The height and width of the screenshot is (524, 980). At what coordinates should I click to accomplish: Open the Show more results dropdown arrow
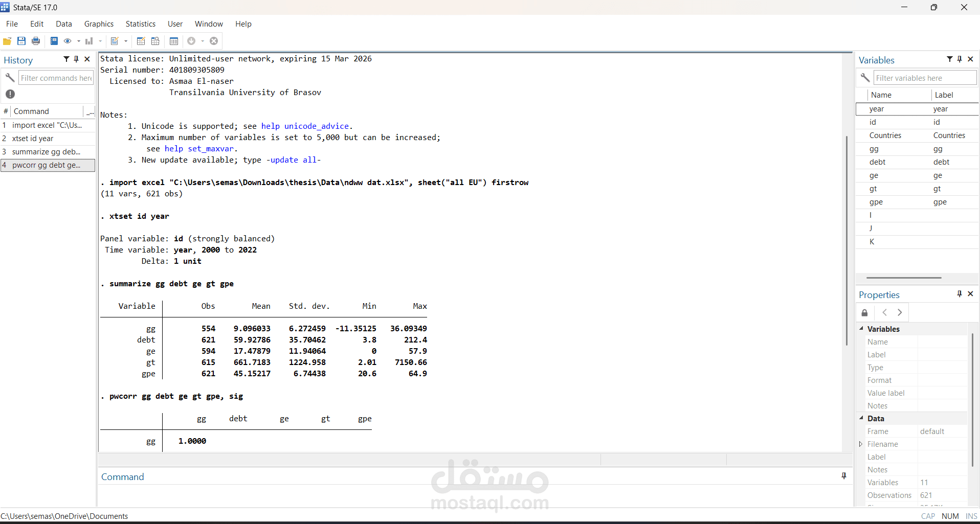[x=203, y=41]
